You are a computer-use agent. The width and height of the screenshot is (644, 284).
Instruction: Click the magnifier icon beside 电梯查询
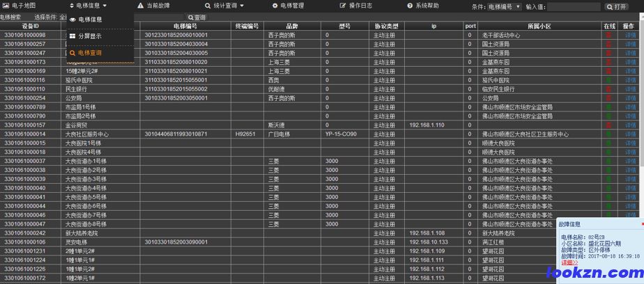coord(72,53)
